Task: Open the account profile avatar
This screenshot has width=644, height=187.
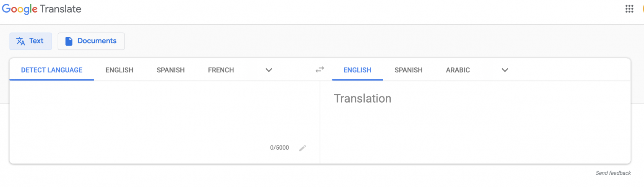Action: click(x=642, y=9)
